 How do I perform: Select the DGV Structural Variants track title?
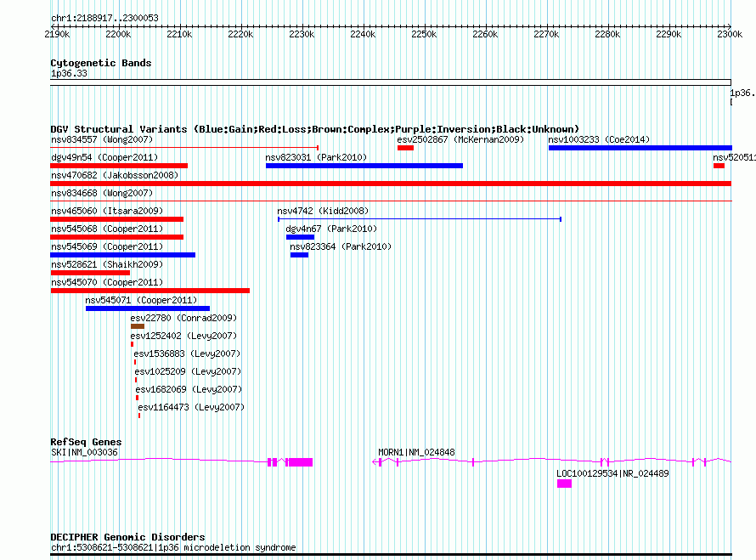coord(315,129)
